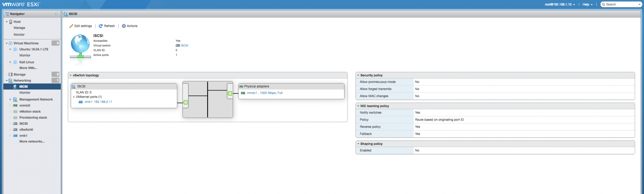Collapse the Host tree node
The height and width of the screenshot is (194, 644).
[7, 22]
